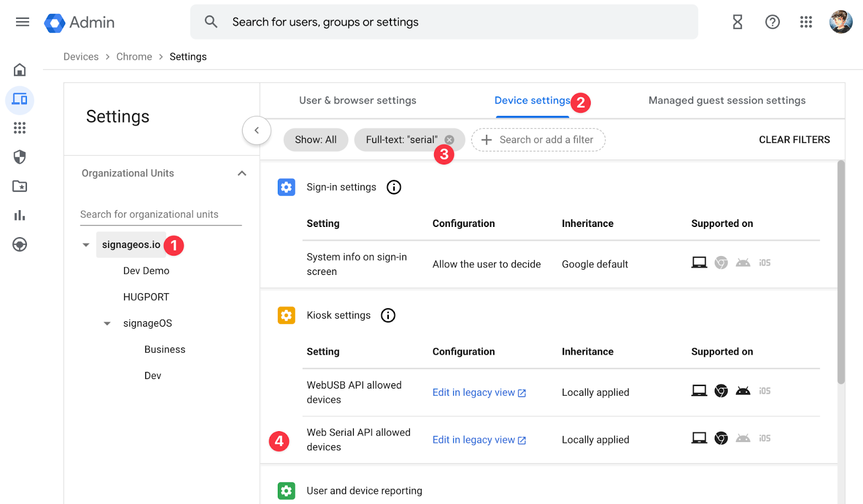Click the Home icon in sidebar

[x=20, y=70]
